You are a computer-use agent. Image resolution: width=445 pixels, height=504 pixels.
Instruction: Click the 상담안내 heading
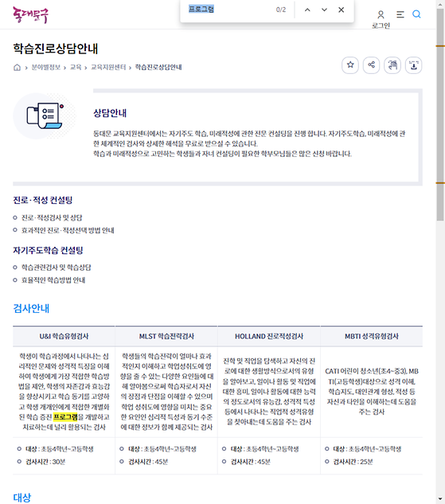tap(110, 113)
